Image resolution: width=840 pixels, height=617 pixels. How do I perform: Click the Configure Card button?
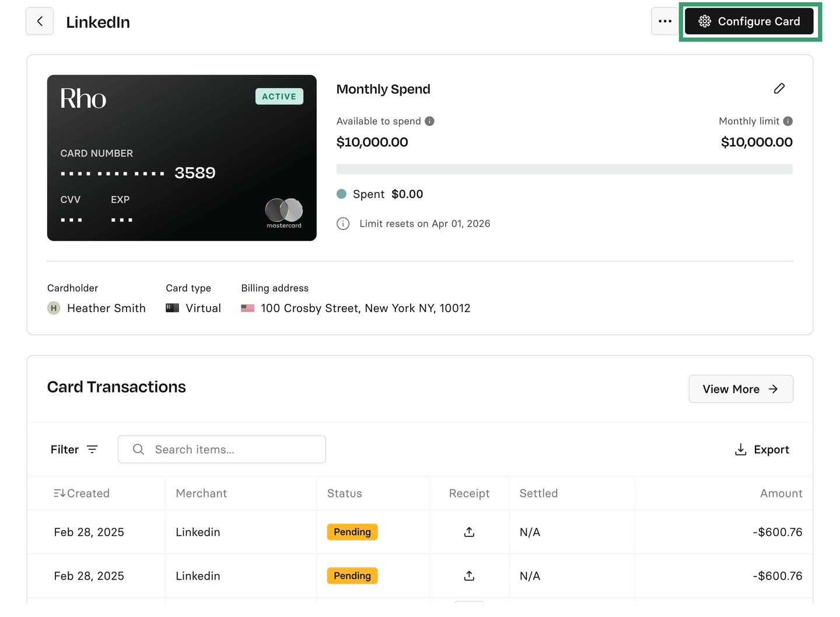pyautogui.click(x=749, y=22)
